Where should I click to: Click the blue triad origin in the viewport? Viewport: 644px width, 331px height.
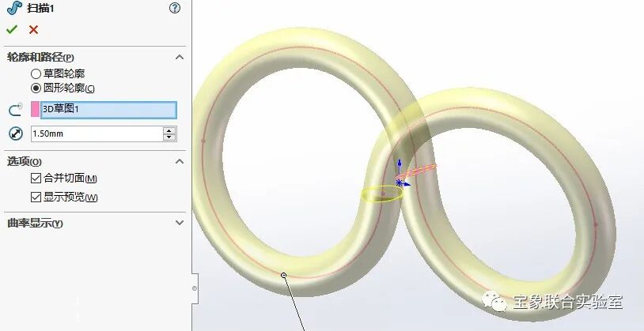(x=400, y=182)
